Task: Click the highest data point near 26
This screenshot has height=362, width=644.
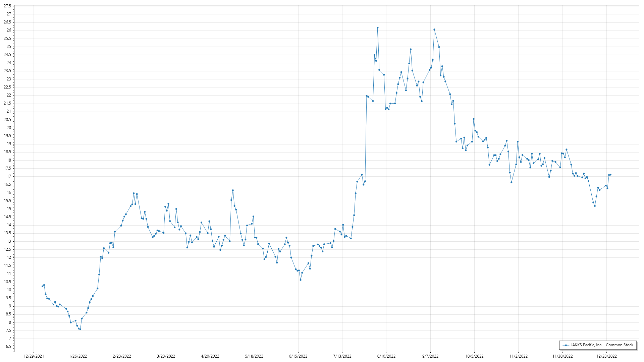Action: tap(378, 28)
